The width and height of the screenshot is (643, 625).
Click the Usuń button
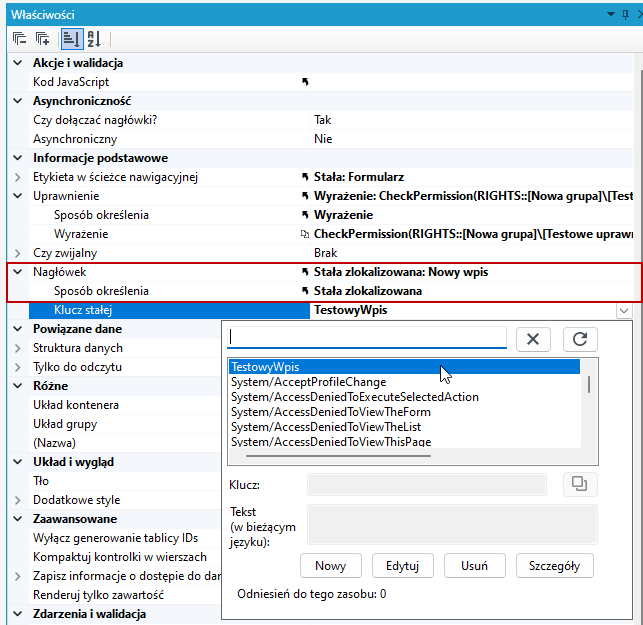tap(474, 566)
